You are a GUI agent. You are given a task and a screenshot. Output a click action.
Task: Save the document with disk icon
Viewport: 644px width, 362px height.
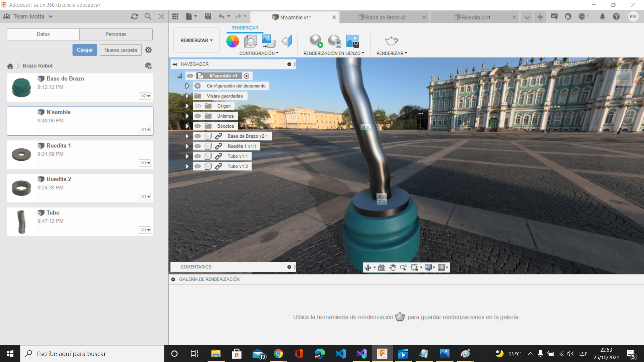click(208, 16)
